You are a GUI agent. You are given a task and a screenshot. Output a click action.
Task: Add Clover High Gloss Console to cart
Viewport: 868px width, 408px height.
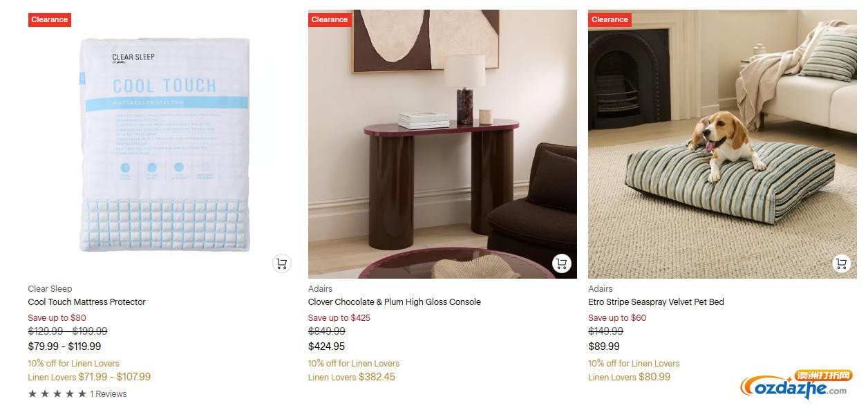(x=561, y=263)
